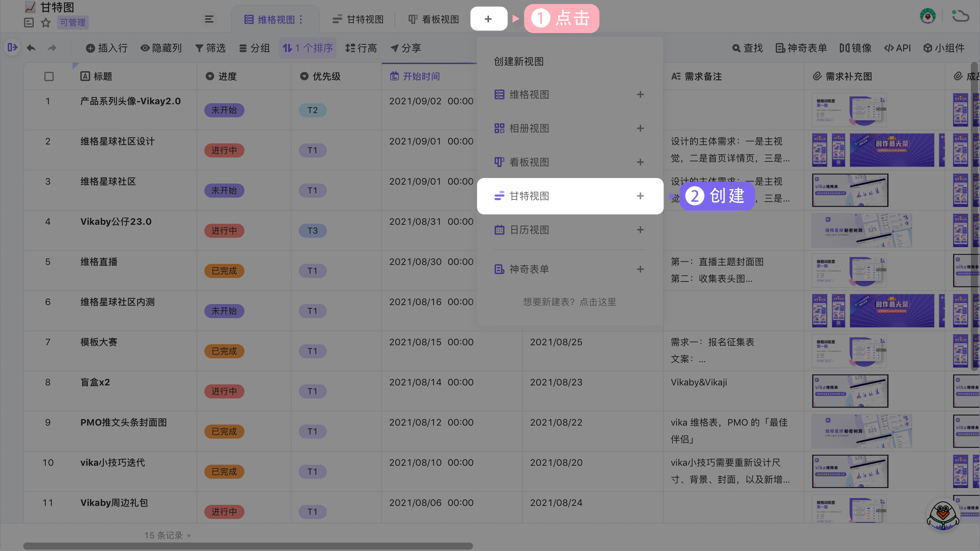Click the redo arrow icon

click(x=52, y=48)
